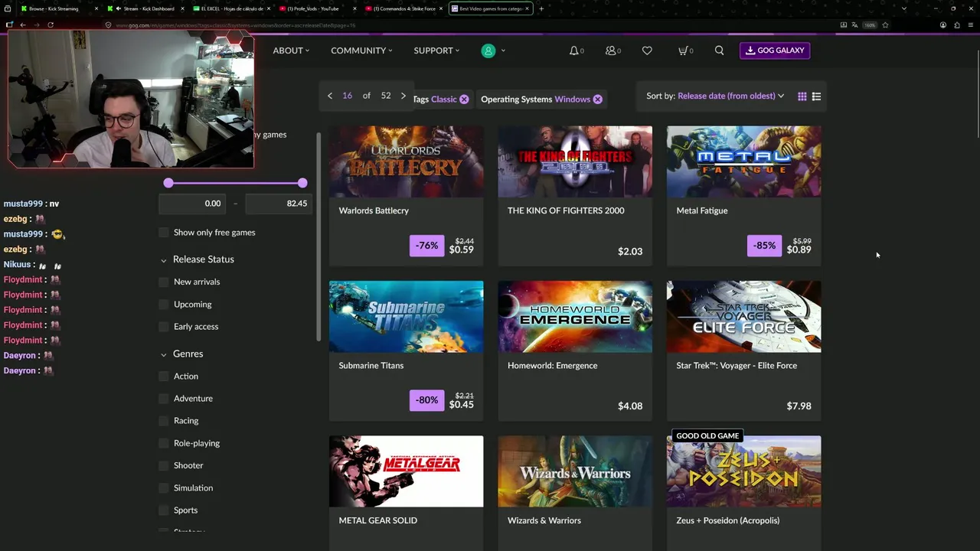980x551 pixels.
Task: Switch to grid view layout
Action: tap(802, 96)
